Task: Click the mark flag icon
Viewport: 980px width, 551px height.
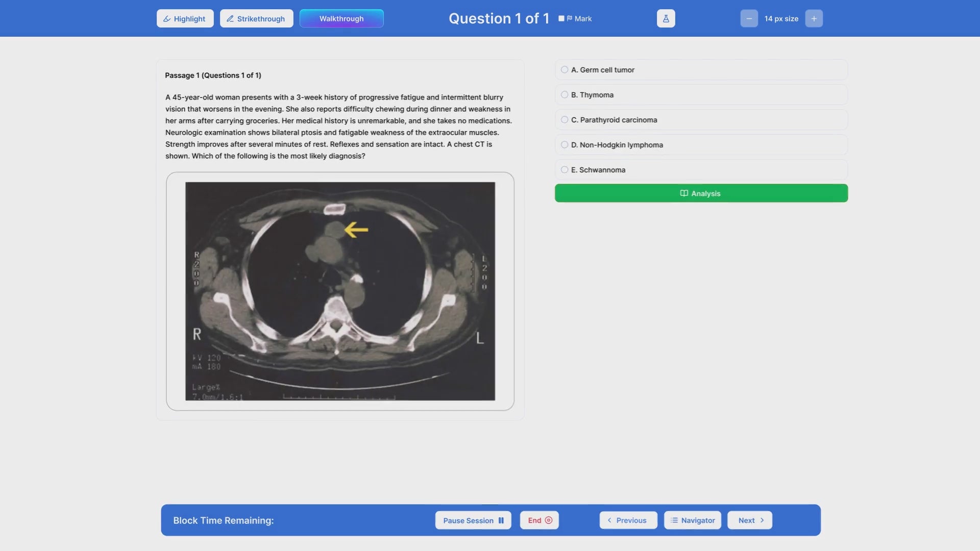Action: point(570,18)
